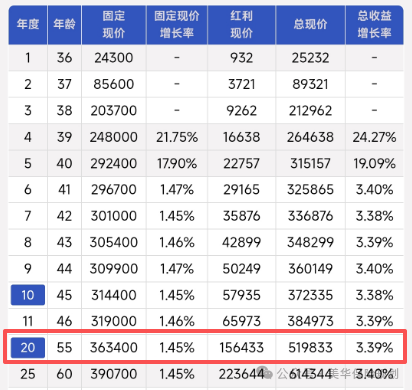
Task: Select total cash value 212962
Action: coord(310,110)
